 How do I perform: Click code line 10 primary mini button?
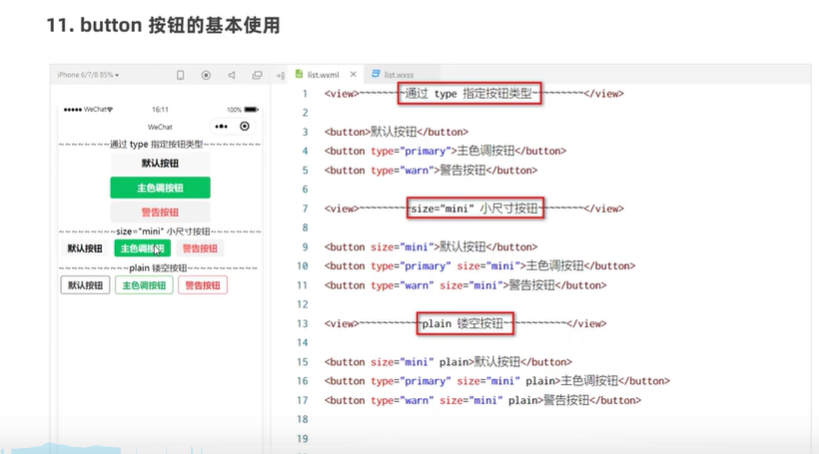479,266
